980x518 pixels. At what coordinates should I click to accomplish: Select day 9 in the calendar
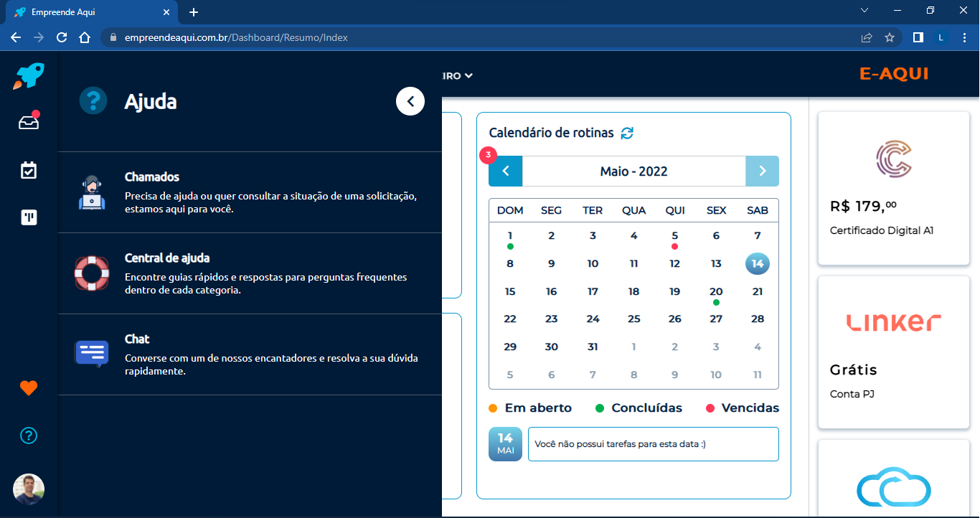pyautogui.click(x=552, y=263)
